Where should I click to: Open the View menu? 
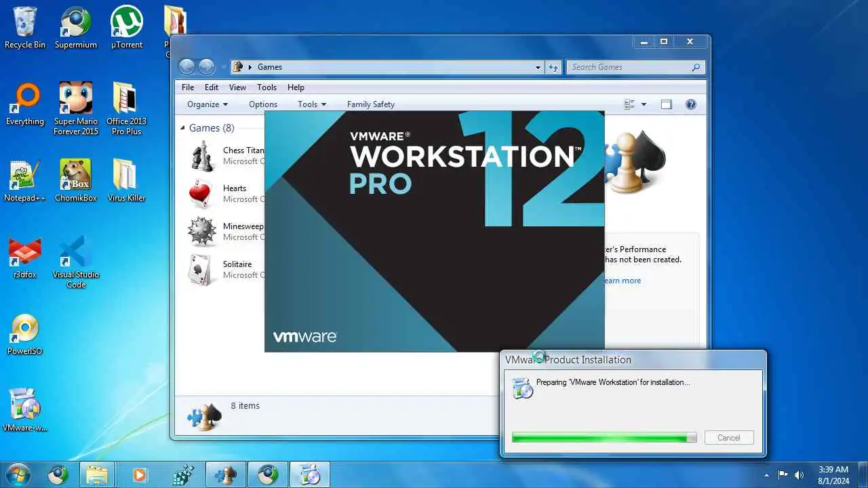pos(237,87)
